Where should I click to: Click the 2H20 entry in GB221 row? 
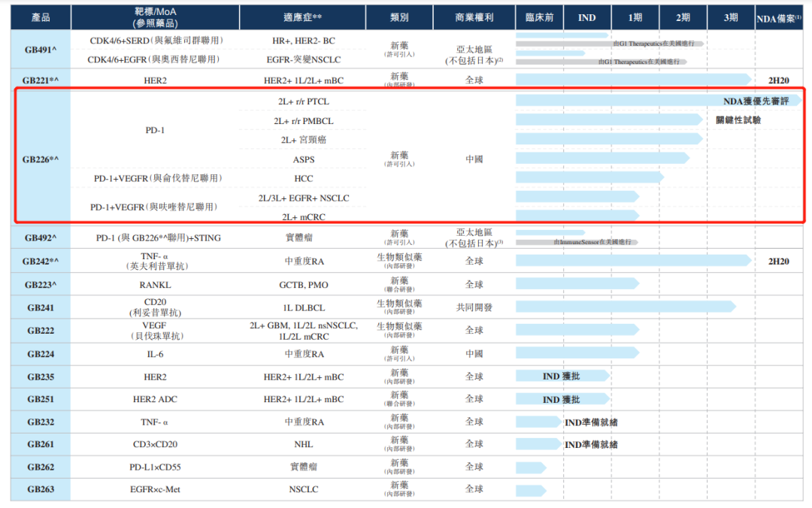click(x=778, y=80)
